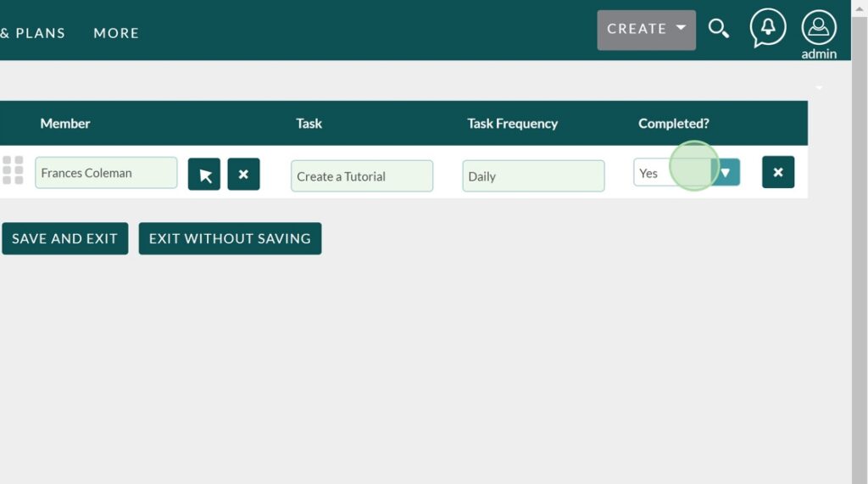Click EXIT WITHOUT SAVING
Viewport: 868px width, 484px height.
click(x=230, y=239)
